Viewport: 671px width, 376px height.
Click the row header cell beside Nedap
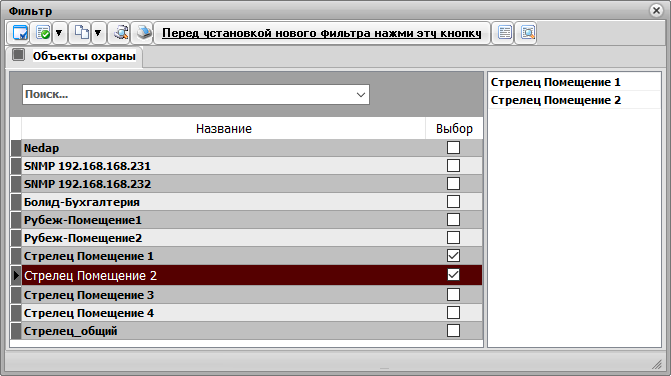pyautogui.click(x=16, y=148)
